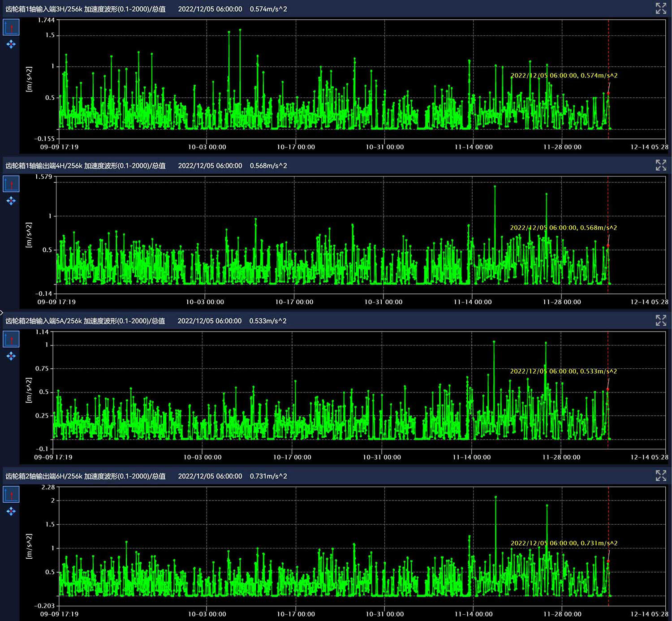This screenshot has width=672, height=621.
Task: Select the pan arrows tool in the 5A chart
Action: pyautogui.click(x=11, y=356)
